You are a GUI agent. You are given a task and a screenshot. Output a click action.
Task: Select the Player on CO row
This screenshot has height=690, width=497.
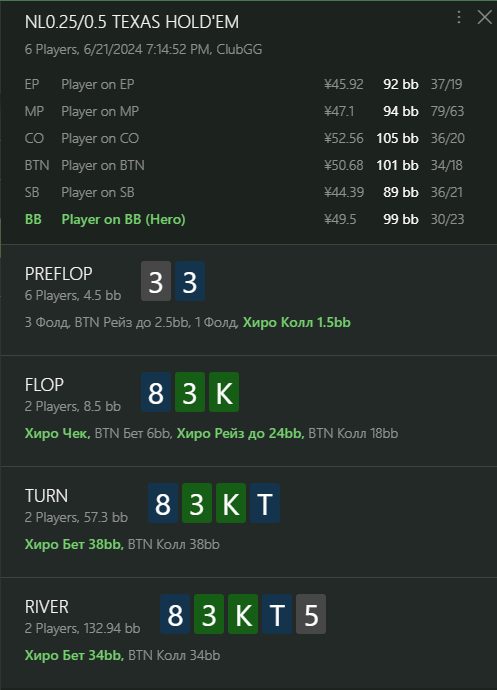pyautogui.click(x=244, y=138)
